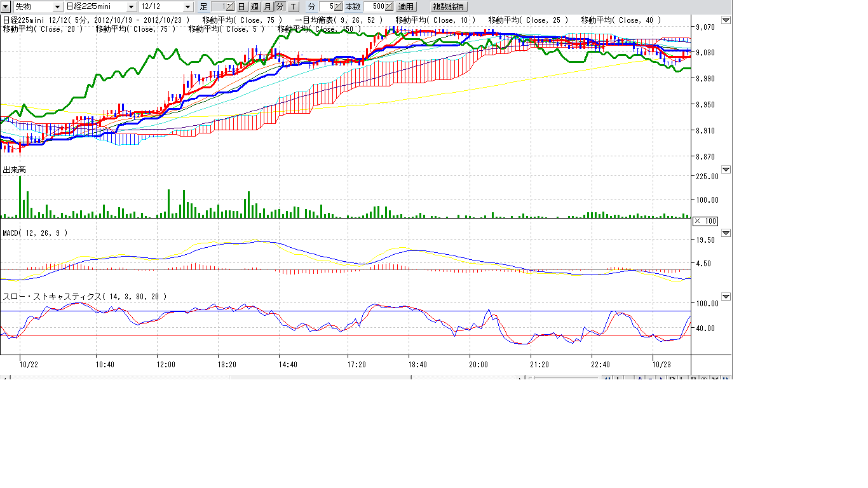The width and height of the screenshot is (868, 488).
Task: Open the MACD panel menu arrow
Action: (x=726, y=233)
